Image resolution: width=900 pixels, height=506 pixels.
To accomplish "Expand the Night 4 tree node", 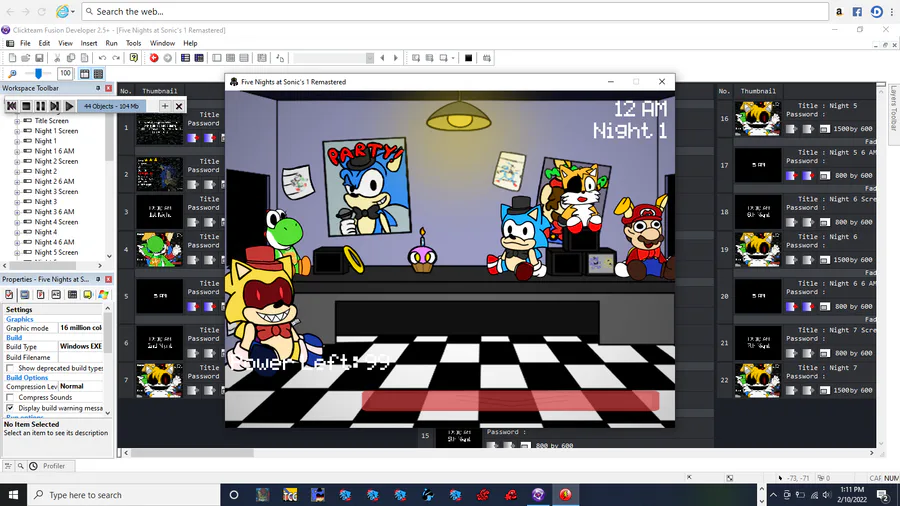I will pyautogui.click(x=17, y=232).
